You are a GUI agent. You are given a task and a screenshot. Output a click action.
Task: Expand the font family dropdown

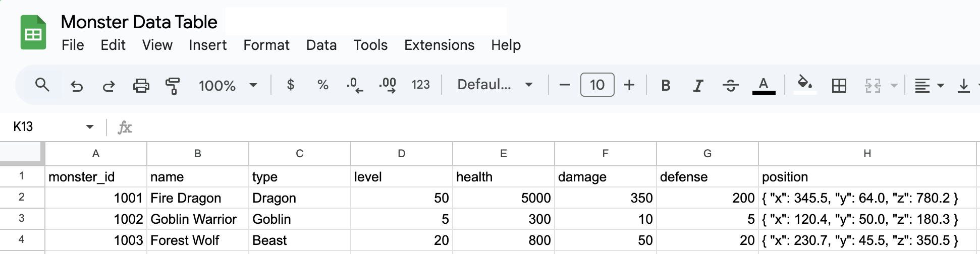[x=495, y=85]
